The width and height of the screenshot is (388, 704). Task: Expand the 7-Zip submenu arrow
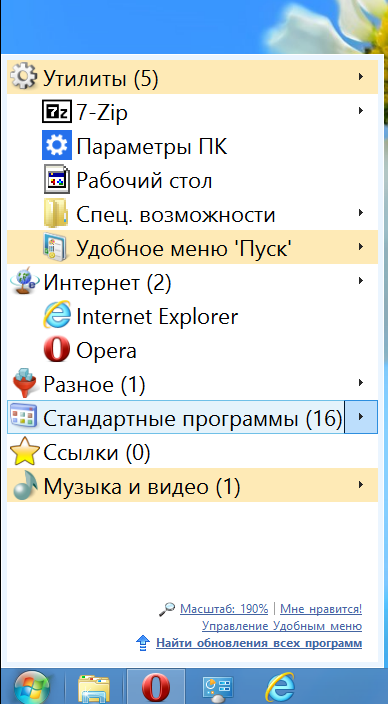coord(361,110)
